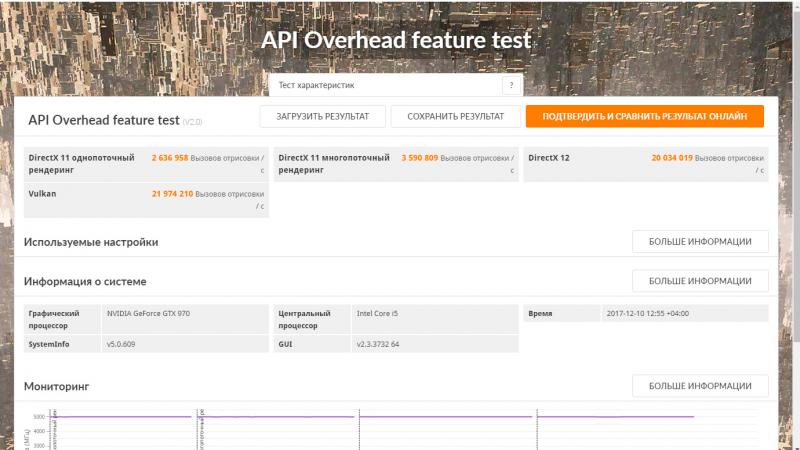Image resolution: width=800 pixels, height=450 pixels.
Task: Click the Мониторинг section heading
Action: 57,386
